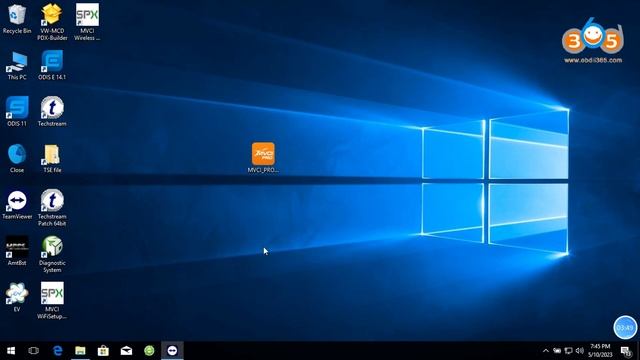Select the This PC icon
This screenshot has width=640, height=360.
point(17,65)
